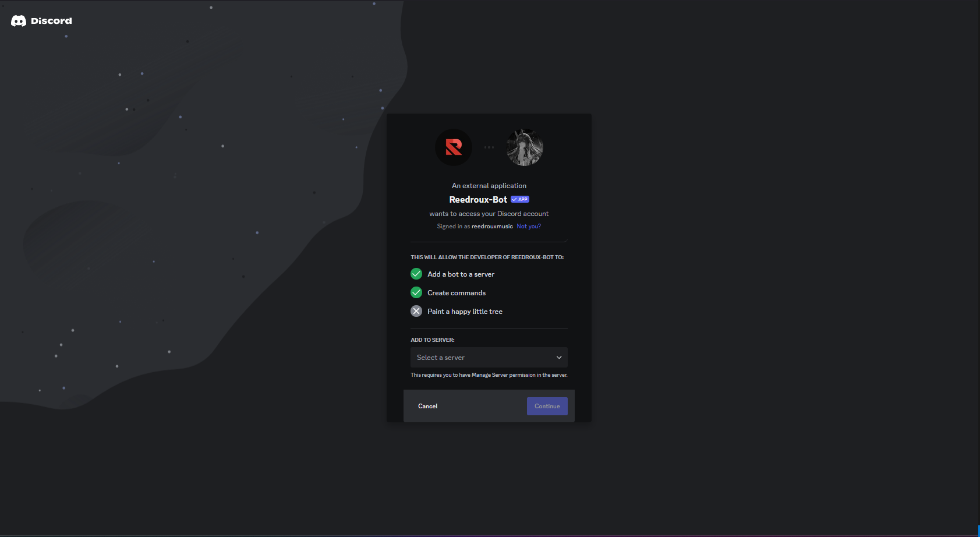
Task: Click the ellipsis between the two avatars
Action: tap(489, 147)
